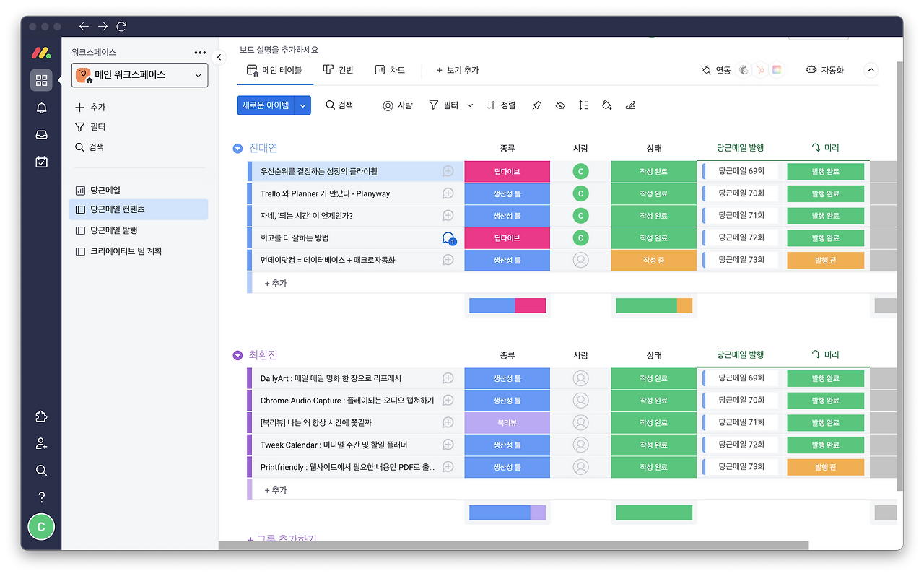
Task: Click '+ 추가' under the 최환진 group
Action: coord(276,489)
